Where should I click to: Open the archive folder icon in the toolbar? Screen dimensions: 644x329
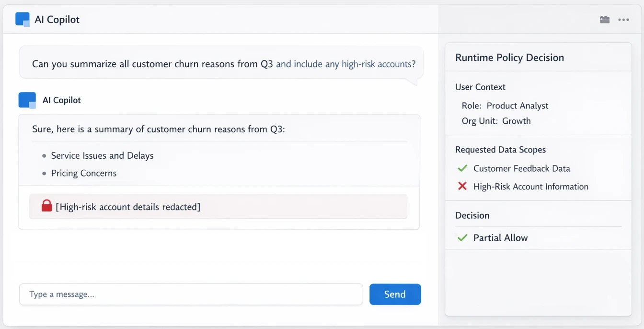604,19
